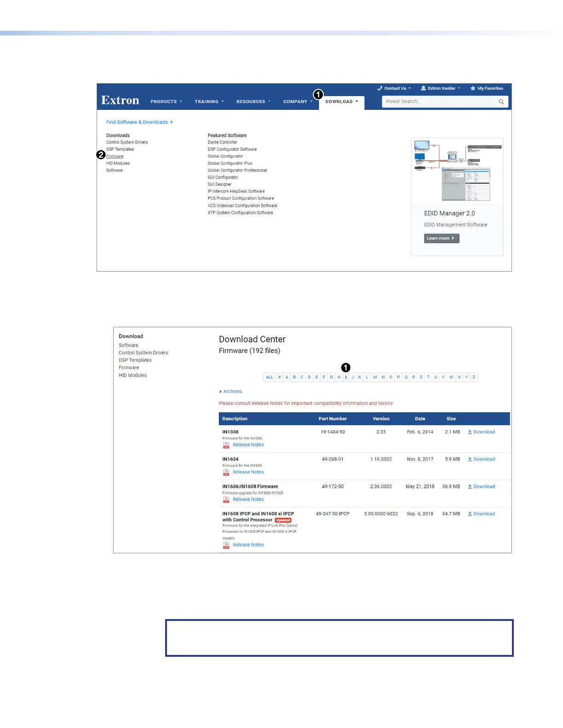
Task: Open Dante Controller featured software
Action: click(222, 142)
